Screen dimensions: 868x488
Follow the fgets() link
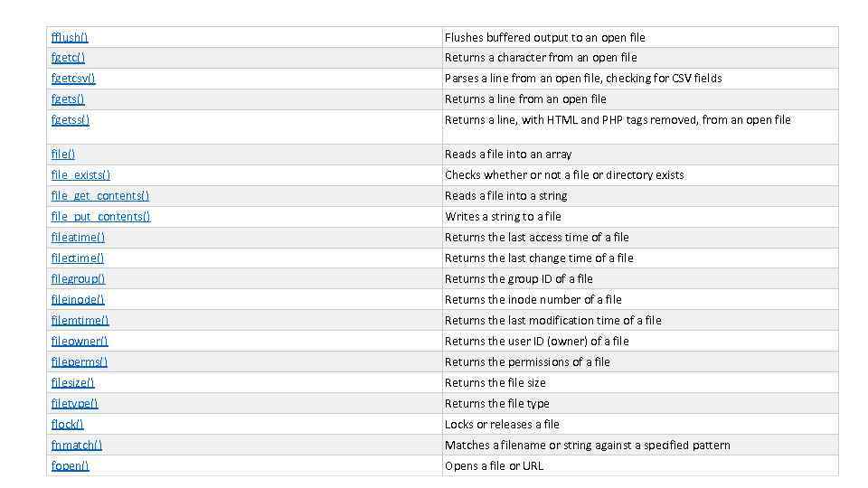(68, 99)
